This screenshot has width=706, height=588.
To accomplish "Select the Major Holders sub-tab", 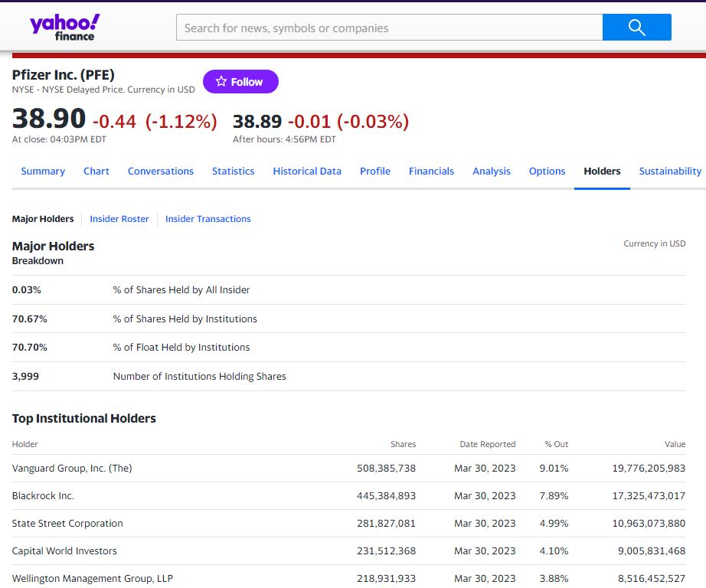I will (x=43, y=219).
